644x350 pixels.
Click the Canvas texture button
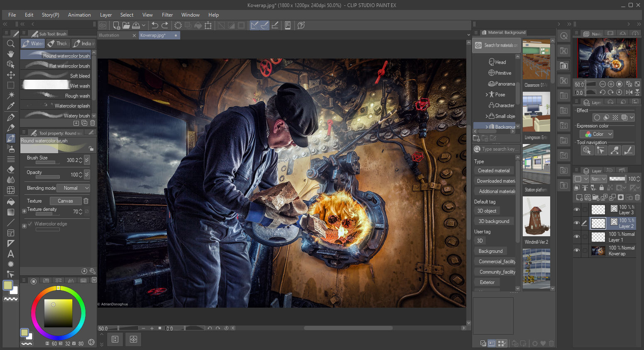[x=65, y=201]
